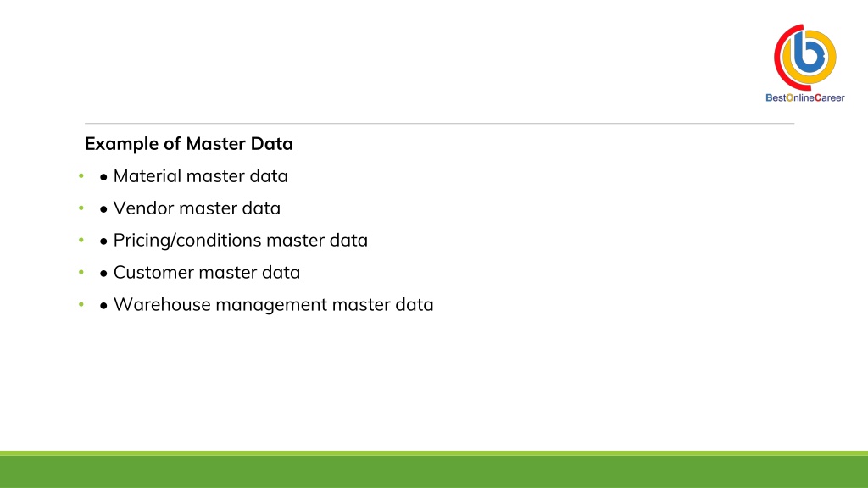Click black dot before Material master data
This screenshot has height=488, width=868.
[x=103, y=178]
